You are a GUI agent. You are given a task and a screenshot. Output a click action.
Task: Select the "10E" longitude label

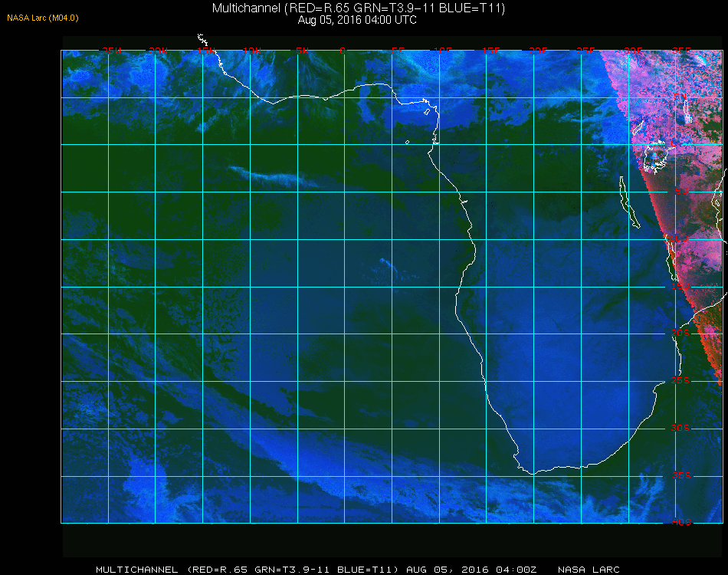442,51
